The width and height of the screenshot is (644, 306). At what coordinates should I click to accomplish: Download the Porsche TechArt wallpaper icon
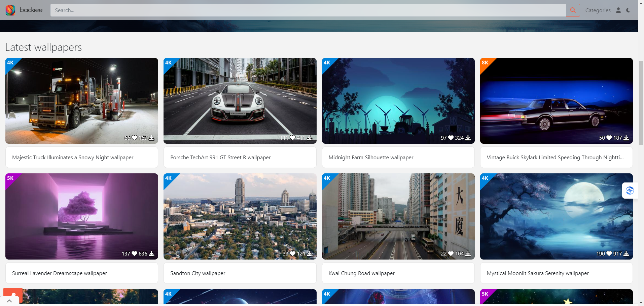tap(310, 138)
